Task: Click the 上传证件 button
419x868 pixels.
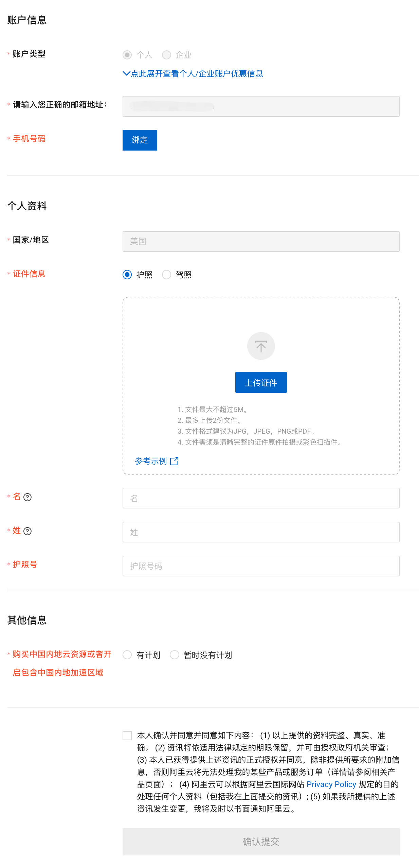Action: click(x=260, y=382)
